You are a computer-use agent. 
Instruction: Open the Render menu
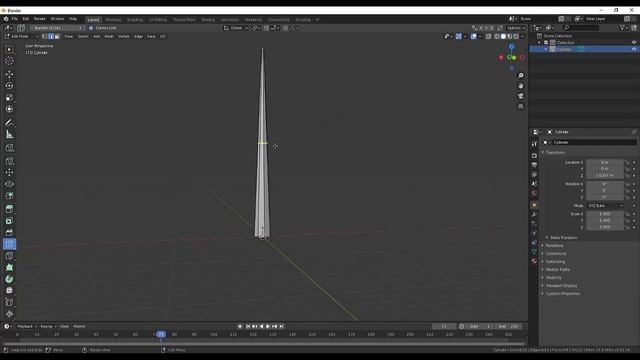pos(40,19)
